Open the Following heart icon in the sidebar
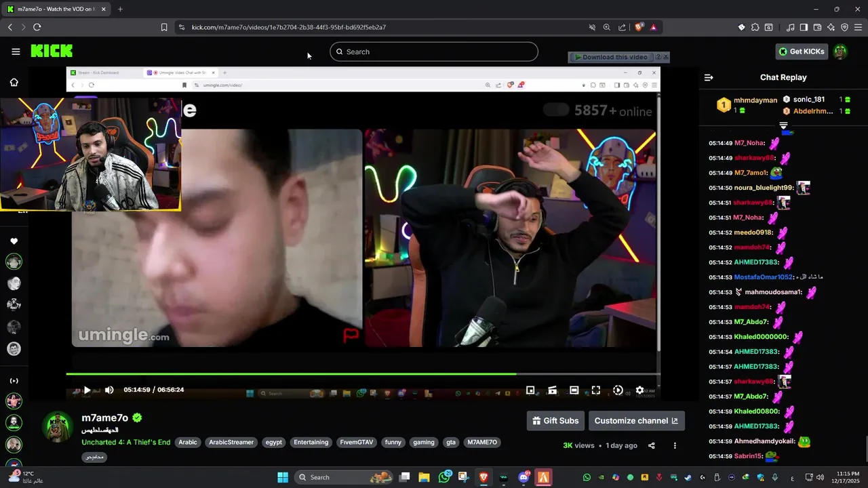The width and height of the screenshot is (868, 488). click(x=14, y=241)
